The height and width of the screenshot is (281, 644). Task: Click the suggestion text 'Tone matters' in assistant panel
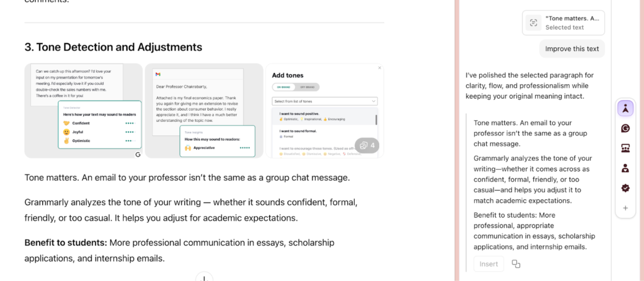point(531,133)
